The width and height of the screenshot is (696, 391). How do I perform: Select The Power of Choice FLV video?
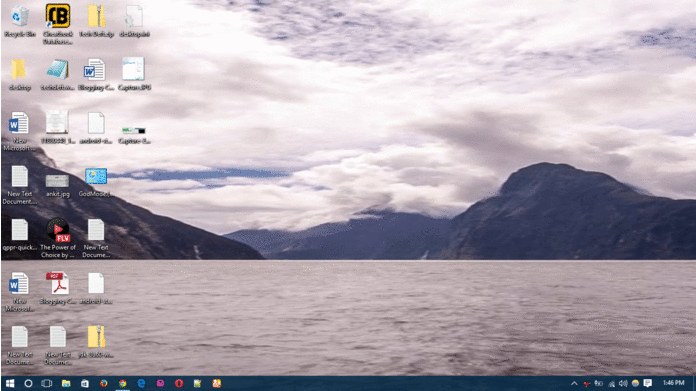[x=58, y=229]
